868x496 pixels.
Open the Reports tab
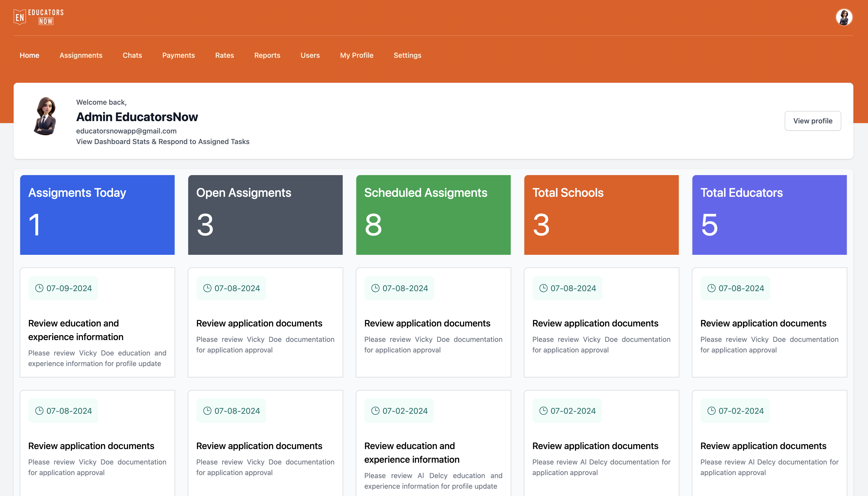coord(267,55)
